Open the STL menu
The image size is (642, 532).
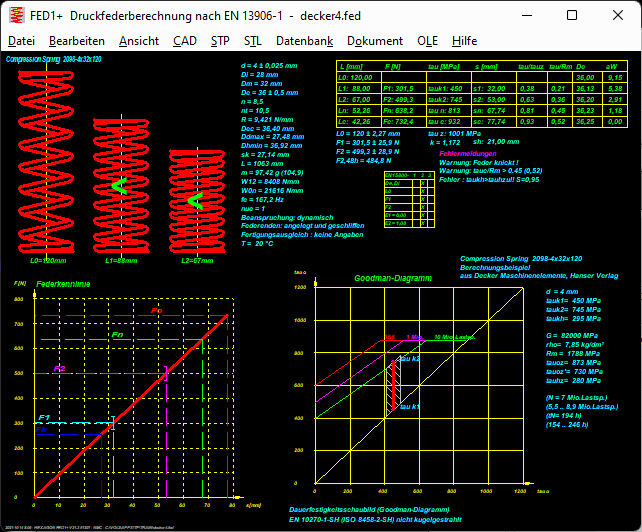click(253, 41)
